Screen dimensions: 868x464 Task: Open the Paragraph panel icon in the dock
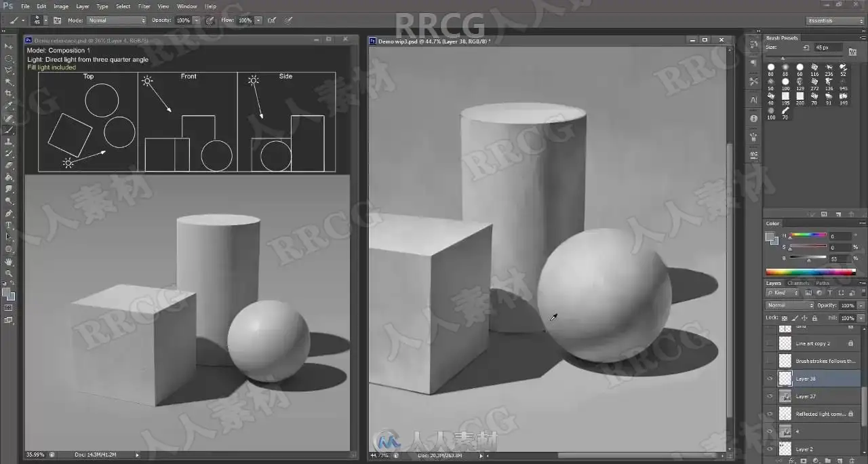pos(753,62)
